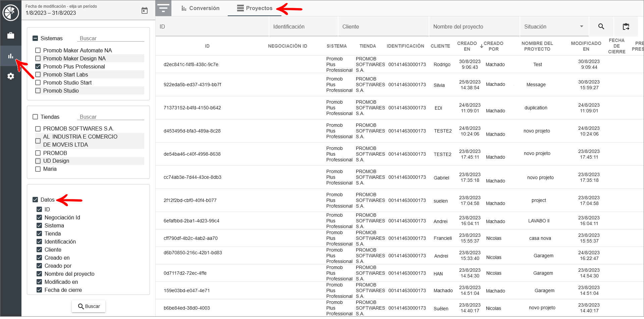Viewport: 644px width, 319px height.
Task: Check the UD Design store
Action: (38, 161)
